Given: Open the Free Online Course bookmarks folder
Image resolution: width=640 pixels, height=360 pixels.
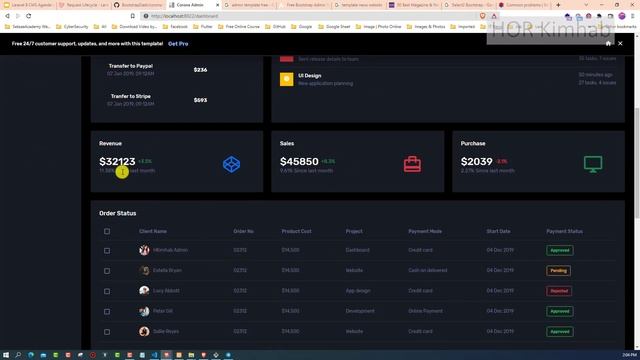Looking at the screenshot, I should (239, 27).
